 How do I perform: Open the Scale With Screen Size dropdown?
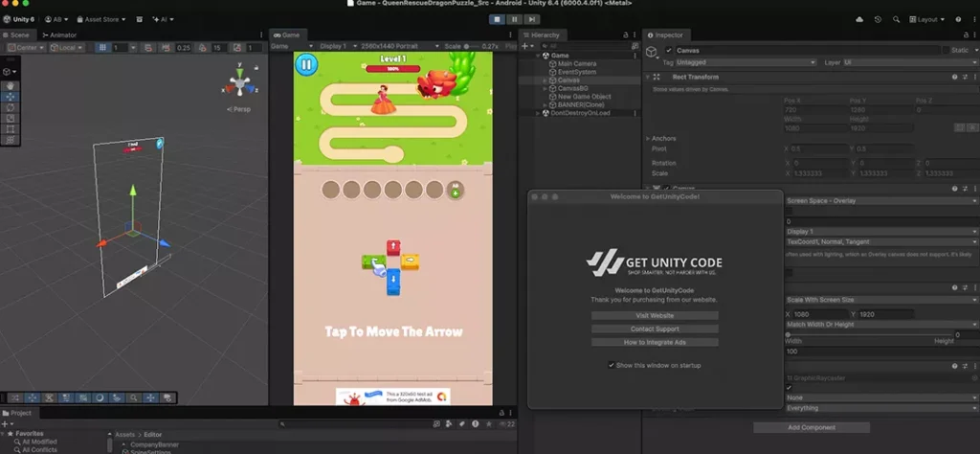click(x=881, y=300)
